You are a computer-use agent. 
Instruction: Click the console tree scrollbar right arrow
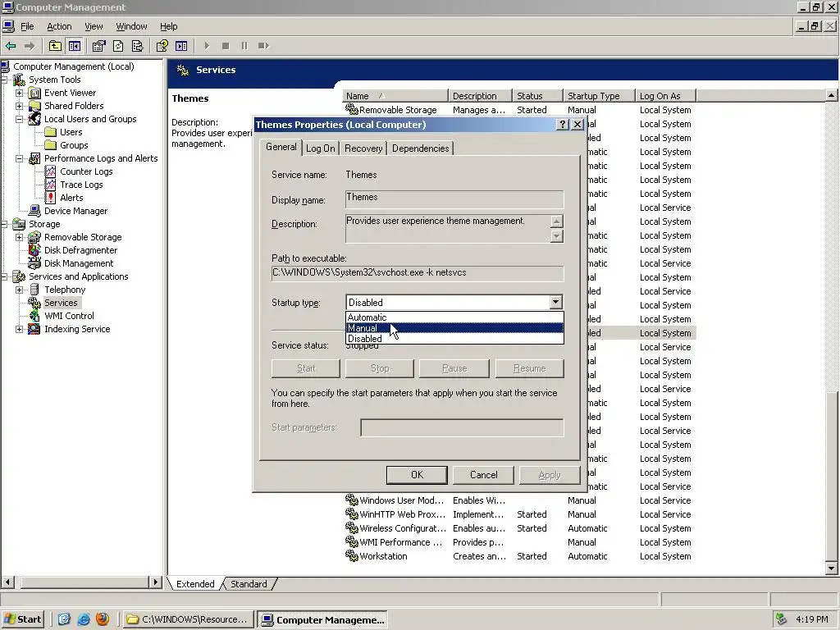point(155,582)
